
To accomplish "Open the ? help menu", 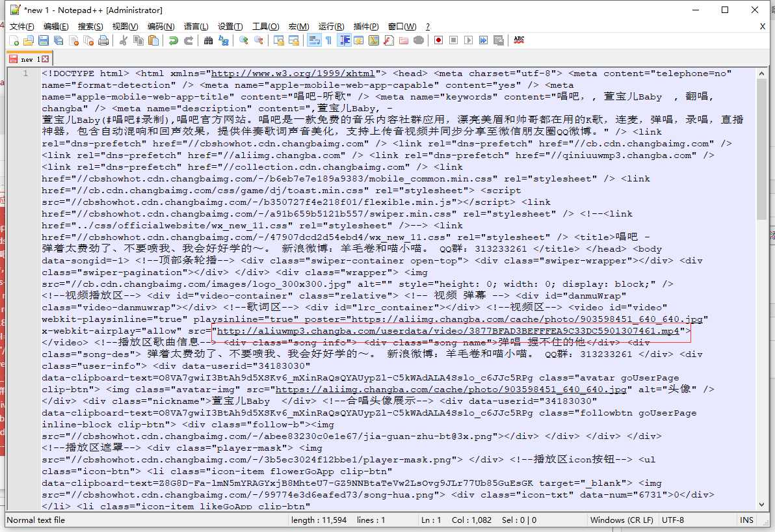I will pos(428,26).
